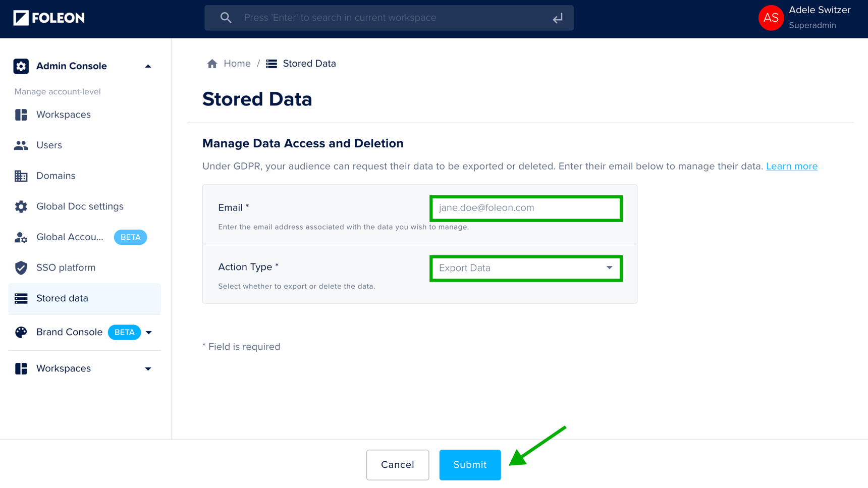868x488 pixels.
Task: Click the Admin Console heading label
Action: (x=72, y=66)
